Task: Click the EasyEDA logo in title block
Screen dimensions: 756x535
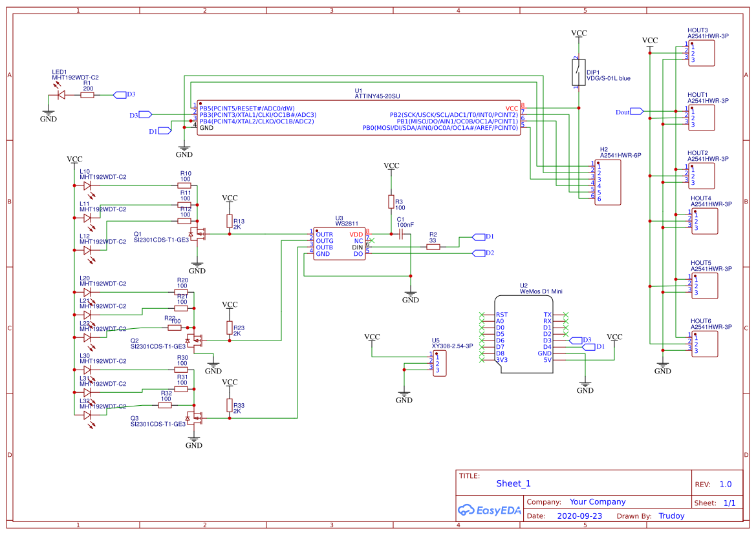Action: point(490,510)
